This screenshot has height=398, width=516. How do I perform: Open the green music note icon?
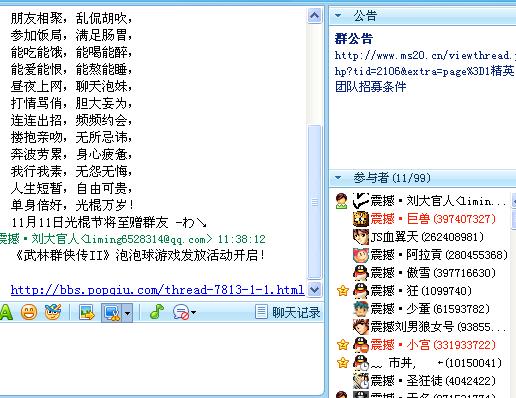click(x=157, y=312)
